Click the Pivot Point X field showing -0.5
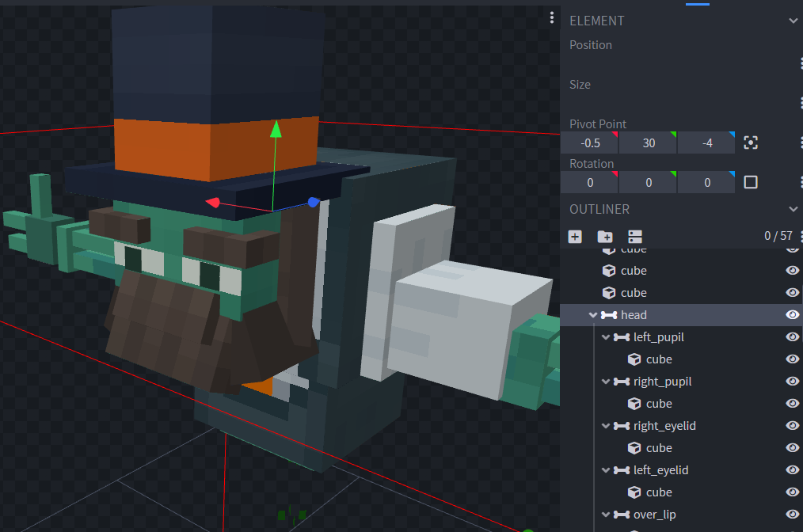Viewport: 803px width, 532px height. 589,143
